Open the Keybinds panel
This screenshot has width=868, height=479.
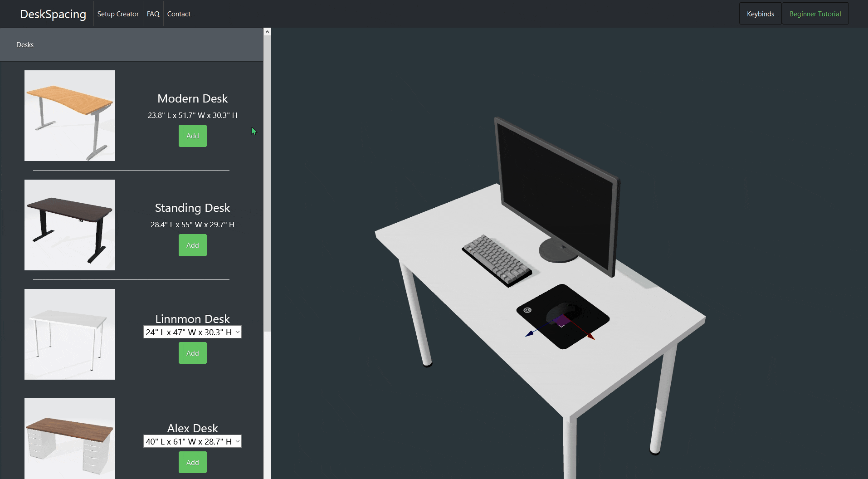(760, 14)
